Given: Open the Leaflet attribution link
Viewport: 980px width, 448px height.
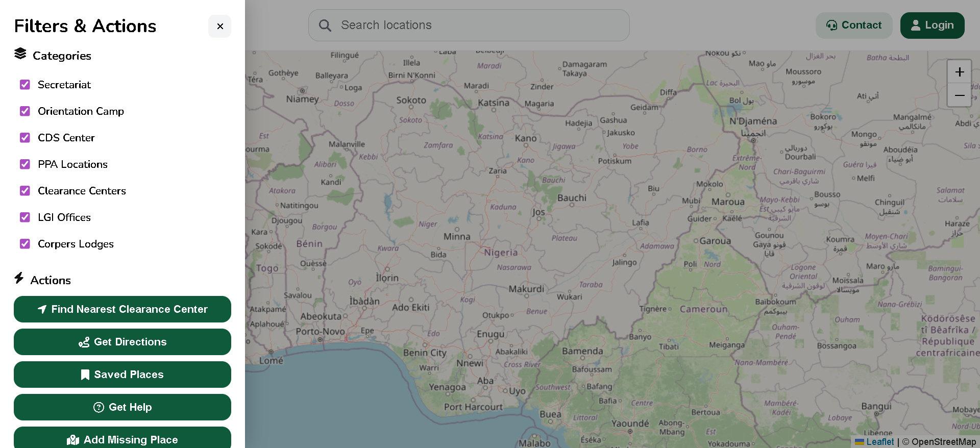Looking at the screenshot, I should pyautogui.click(x=879, y=442).
